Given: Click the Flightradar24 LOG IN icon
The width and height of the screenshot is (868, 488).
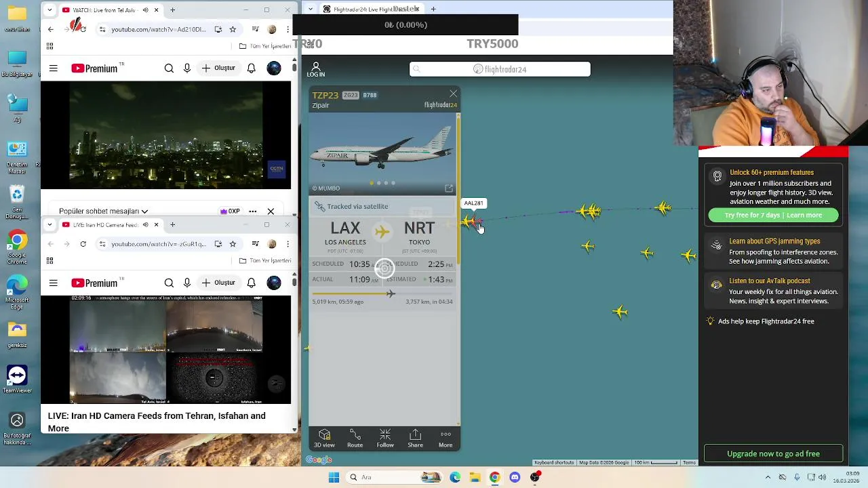Looking at the screenshot, I should click(x=316, y=69).
